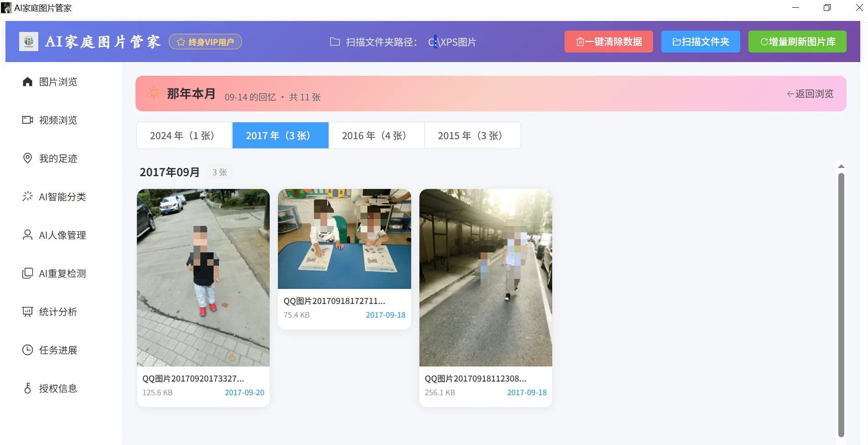Click file name QQ图片20170918112308...

476,378
